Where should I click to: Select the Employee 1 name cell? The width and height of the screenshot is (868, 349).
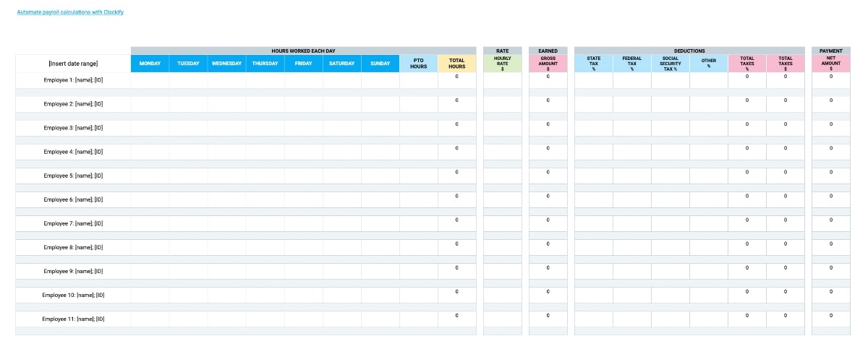point(73,80)
